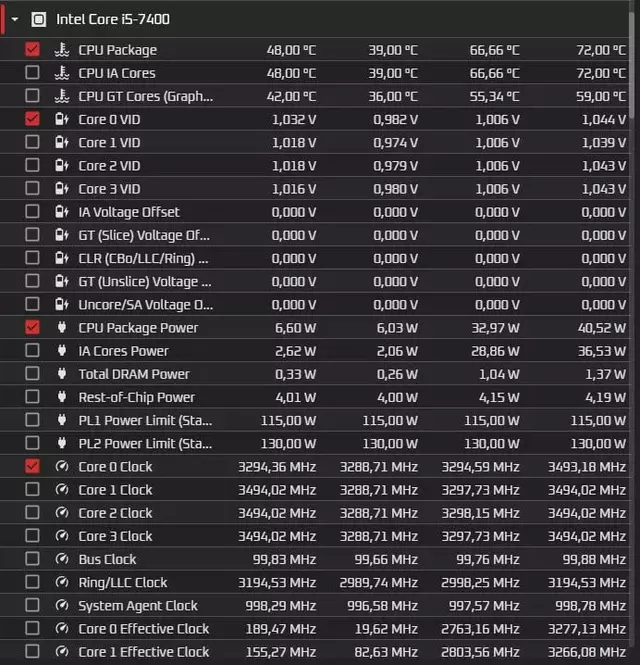Image resolution: width=640 pixels, height=665 pixels.
Task: Click the 2763,16 MHz Core 0 Effective average
Action: pos(480,629)
